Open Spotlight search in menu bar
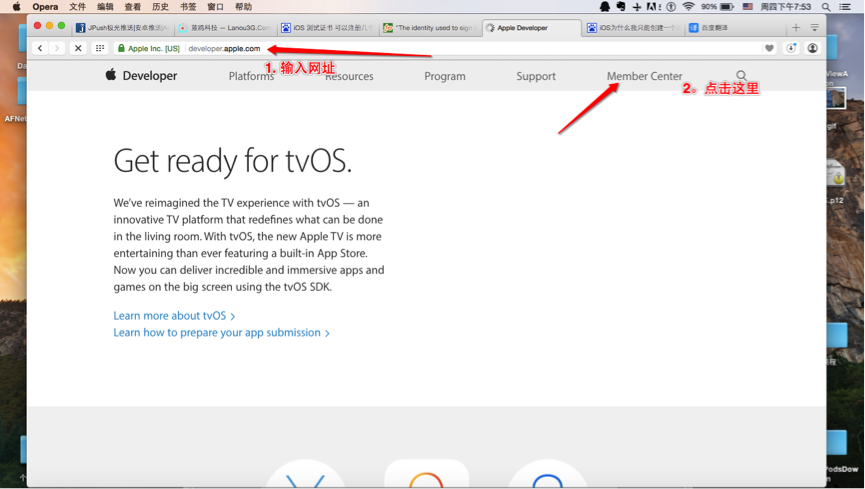The image size is (865, 489). (x=826, y=7)
